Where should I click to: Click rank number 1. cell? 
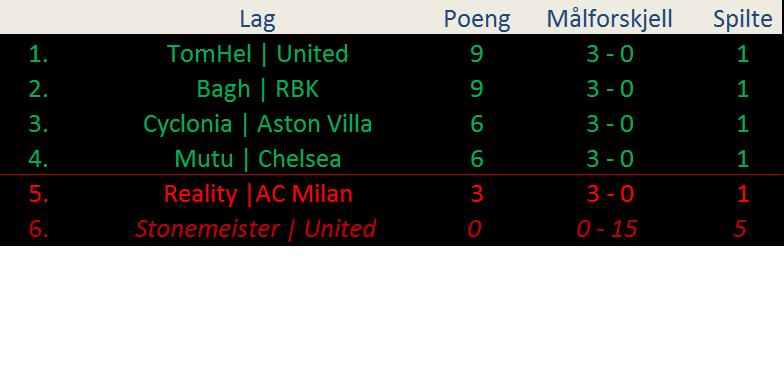click(x=38, y=54)
